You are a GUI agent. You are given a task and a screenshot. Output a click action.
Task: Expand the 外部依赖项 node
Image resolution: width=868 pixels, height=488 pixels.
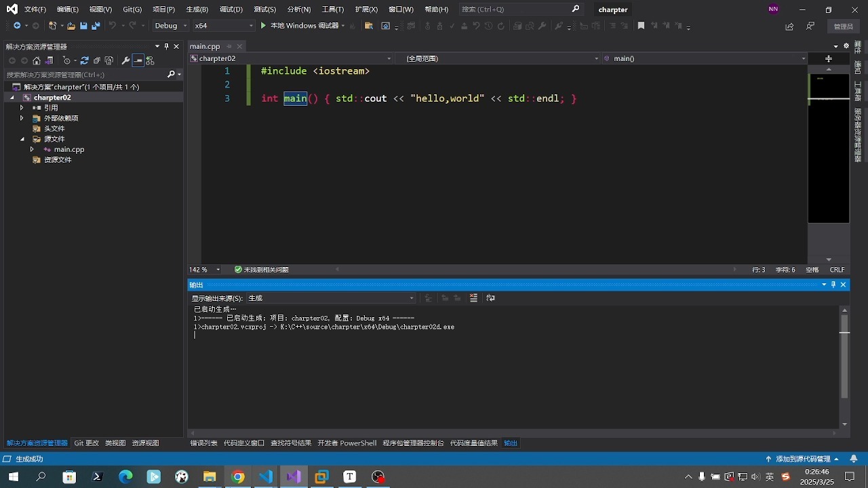pyautogui.click(x=22, y=118)
